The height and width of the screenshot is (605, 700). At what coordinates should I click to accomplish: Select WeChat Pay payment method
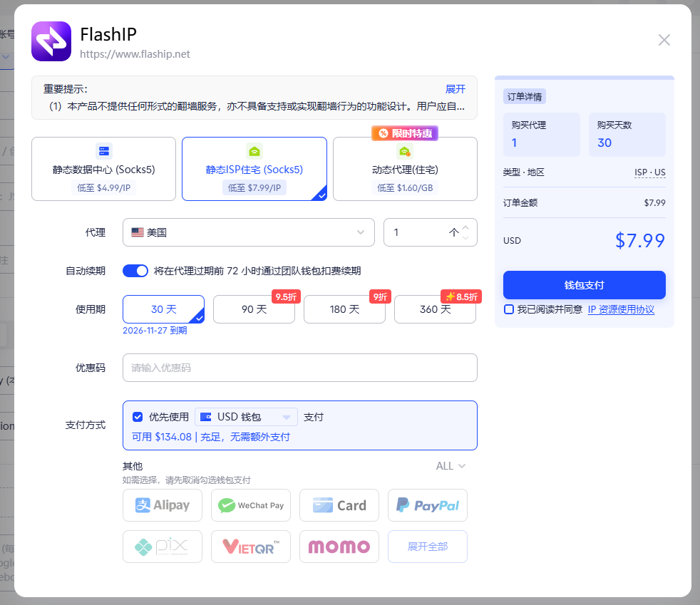(251, 505)
